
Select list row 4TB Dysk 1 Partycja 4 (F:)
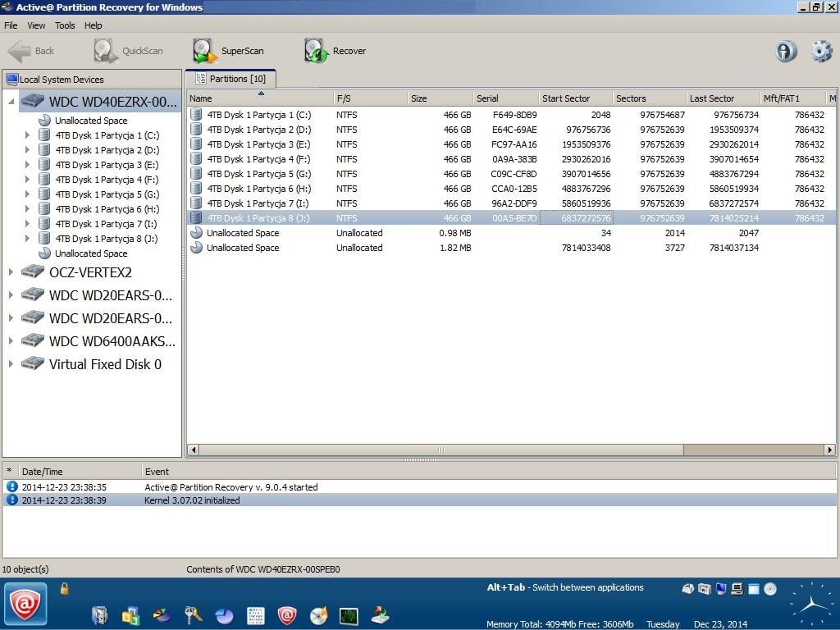[x=512, y=159]
